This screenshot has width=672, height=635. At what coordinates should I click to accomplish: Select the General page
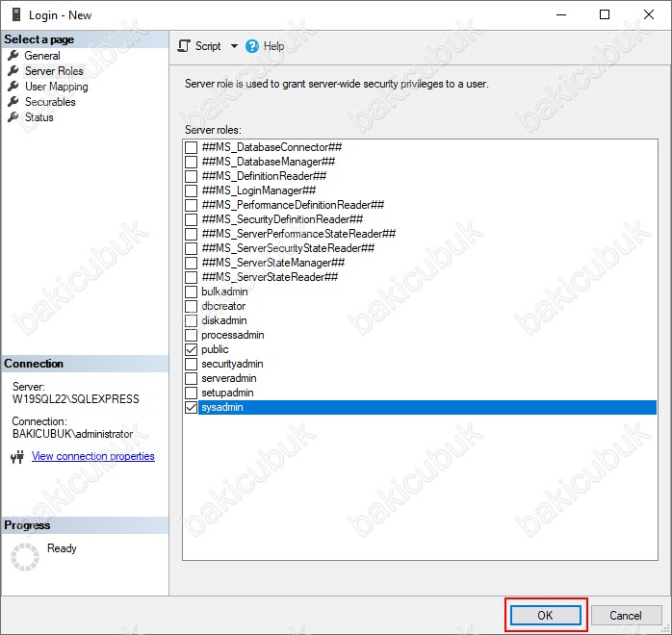coord(42,56)
